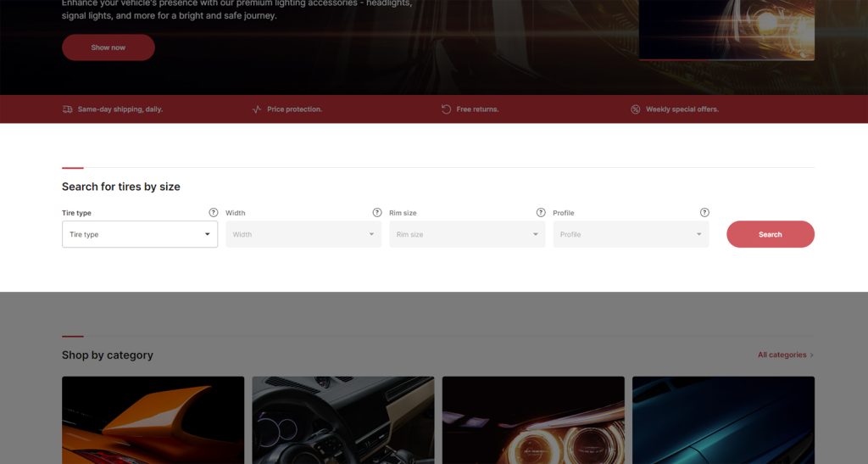Open the headlight category thumbnail
This screenshot has height=464, width=868.
pyautogui.click(x=533, y=421)
